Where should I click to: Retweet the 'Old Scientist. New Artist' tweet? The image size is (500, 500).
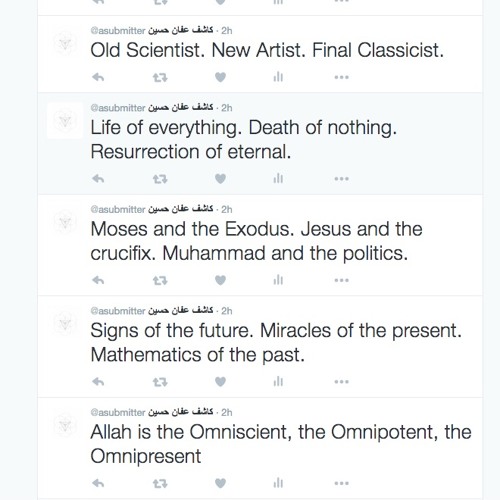coord(160,78)
